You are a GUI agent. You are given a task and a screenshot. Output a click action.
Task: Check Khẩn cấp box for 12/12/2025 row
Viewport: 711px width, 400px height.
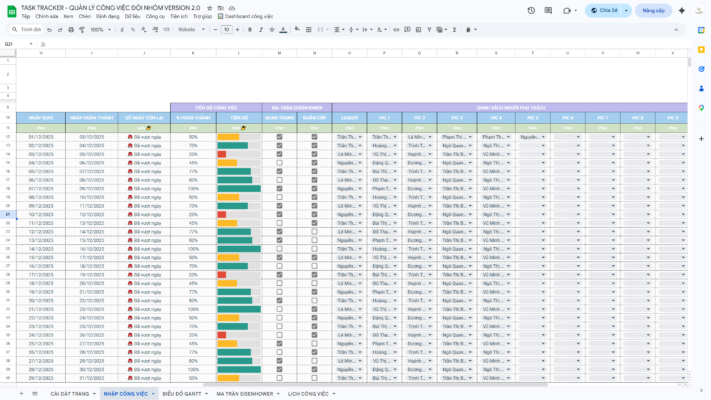tap(314, 231)
